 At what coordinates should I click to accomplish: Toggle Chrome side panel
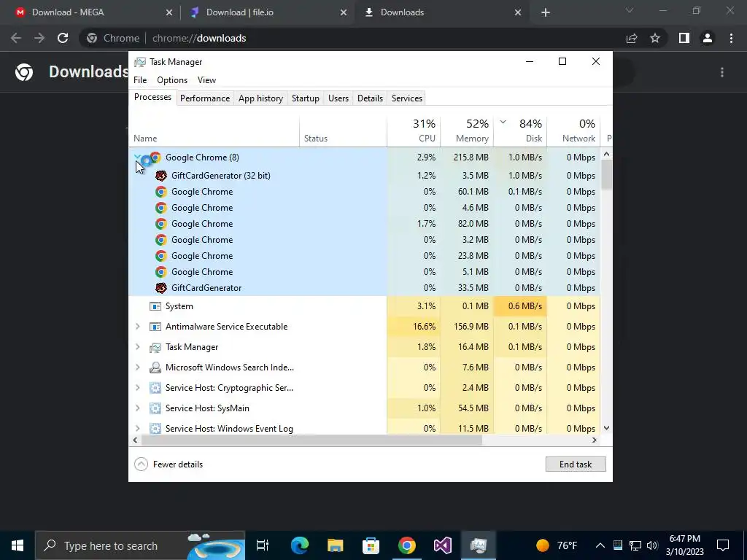point(684,38)
